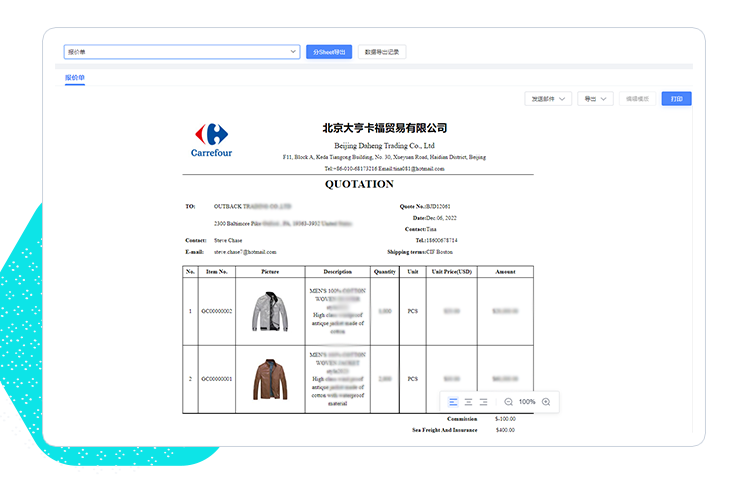Click the 编辑模板 button

[x=637, y=99]
